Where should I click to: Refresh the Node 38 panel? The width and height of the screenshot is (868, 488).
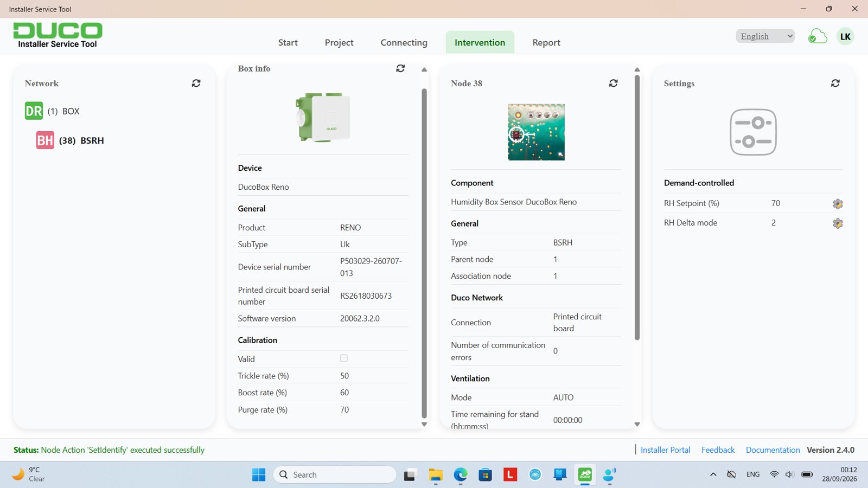[614, 84]
